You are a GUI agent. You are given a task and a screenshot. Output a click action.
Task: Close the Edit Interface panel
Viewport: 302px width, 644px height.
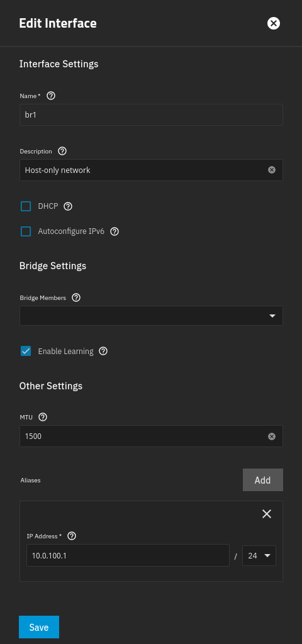[x=274, y=23]
